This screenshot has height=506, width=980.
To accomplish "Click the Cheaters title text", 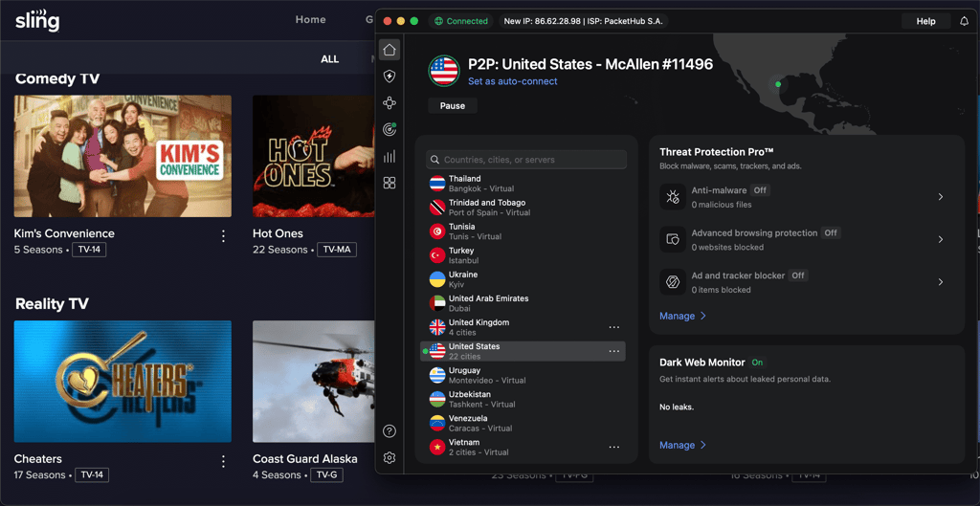I will click(38, 459).
